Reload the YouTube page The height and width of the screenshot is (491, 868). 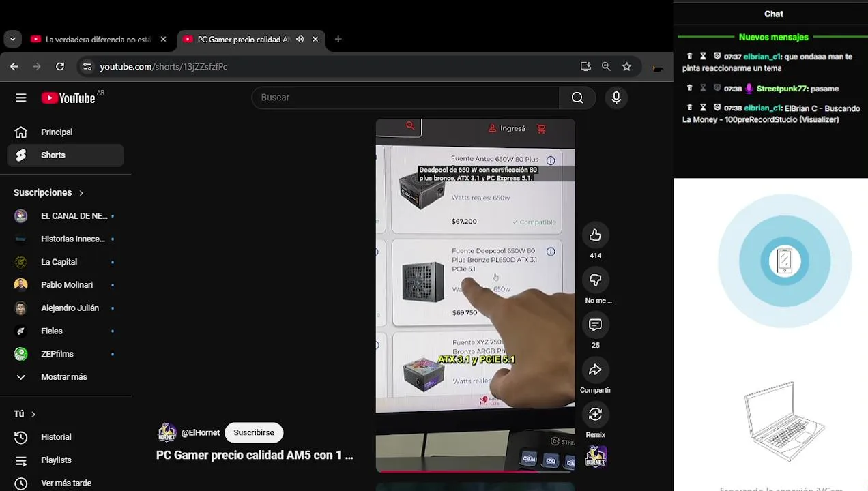pos(60,66)
